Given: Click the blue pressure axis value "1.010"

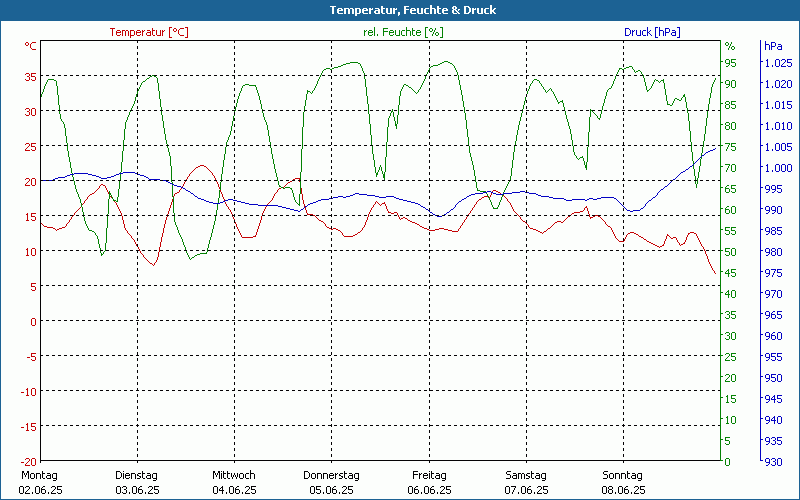Looking at the screenshot, I should (778, 126).
